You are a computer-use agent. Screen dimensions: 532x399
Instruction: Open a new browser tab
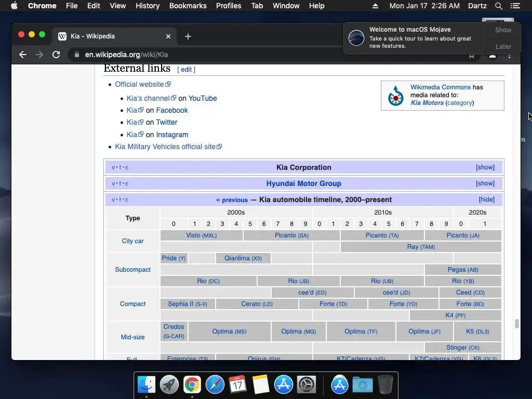[188, 36]
